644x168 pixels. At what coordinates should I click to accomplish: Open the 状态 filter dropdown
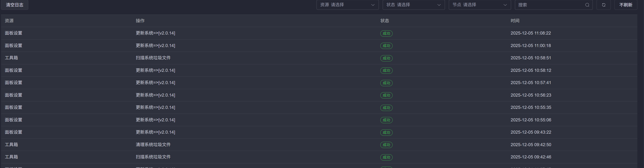(414, 5)
